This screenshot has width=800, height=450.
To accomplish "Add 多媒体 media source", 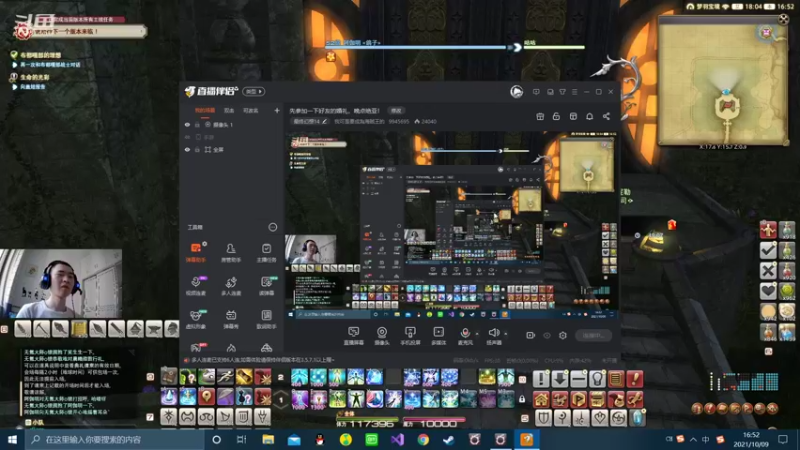I will (x=438, y=336).
